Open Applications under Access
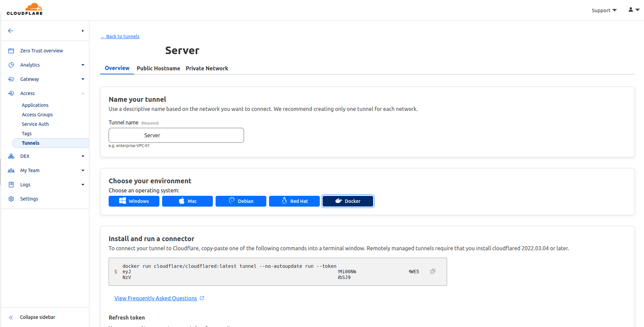This screenshot has height=327, width=644. (x=35, y=105)
